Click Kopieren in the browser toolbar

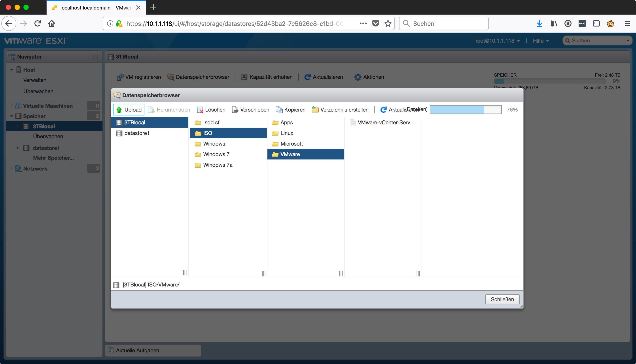[290, 110]
